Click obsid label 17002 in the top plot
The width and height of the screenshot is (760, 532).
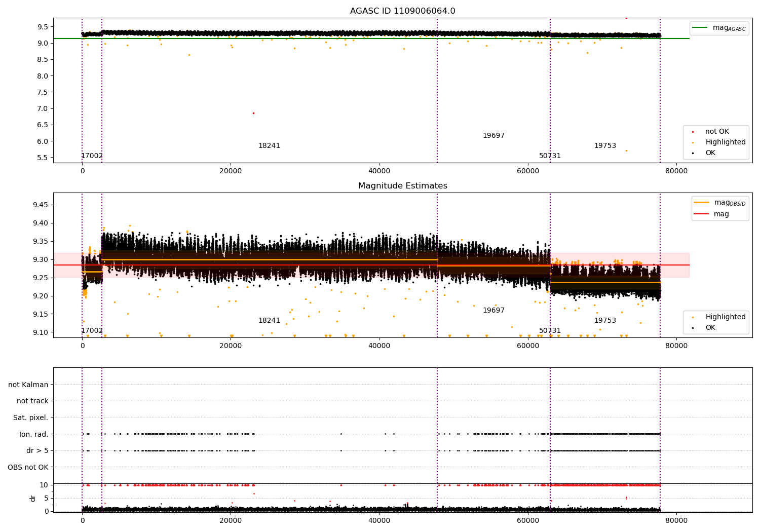92,156
